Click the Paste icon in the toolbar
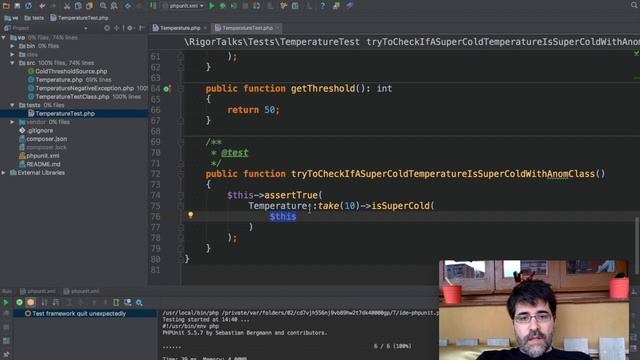Image resolution: width=640 pixels, height=360 pixels. click(x=89, y=6)
